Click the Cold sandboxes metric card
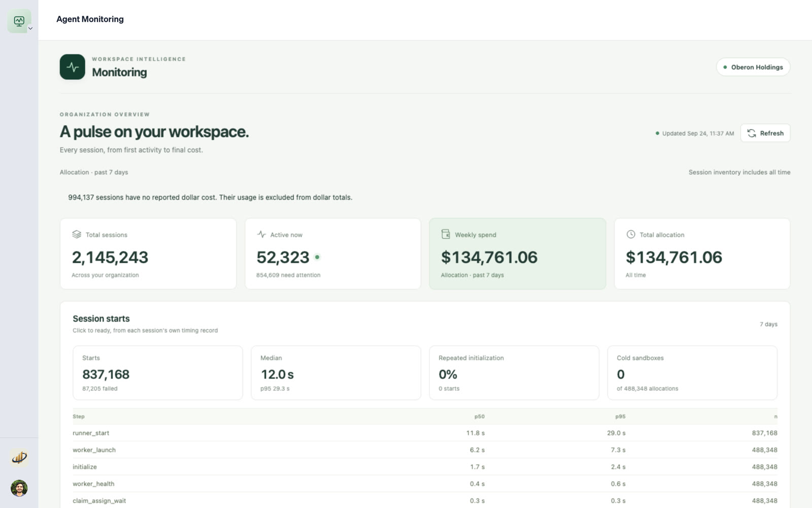Viewport: 812px width, 508px height. (x=692, y=373)
